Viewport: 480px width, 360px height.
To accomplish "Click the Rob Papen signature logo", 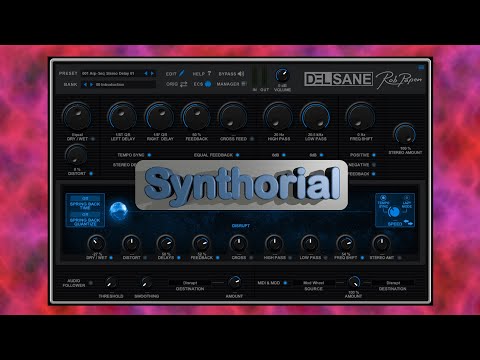I will 399,80.
